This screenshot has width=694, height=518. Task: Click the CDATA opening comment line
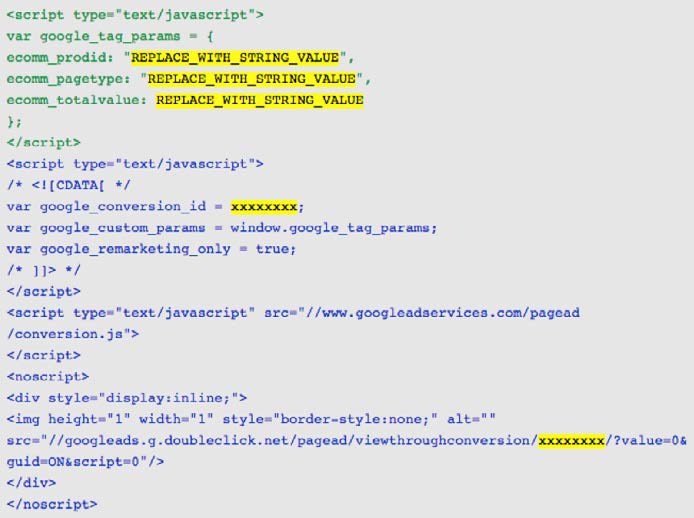(x=69, y=185)
